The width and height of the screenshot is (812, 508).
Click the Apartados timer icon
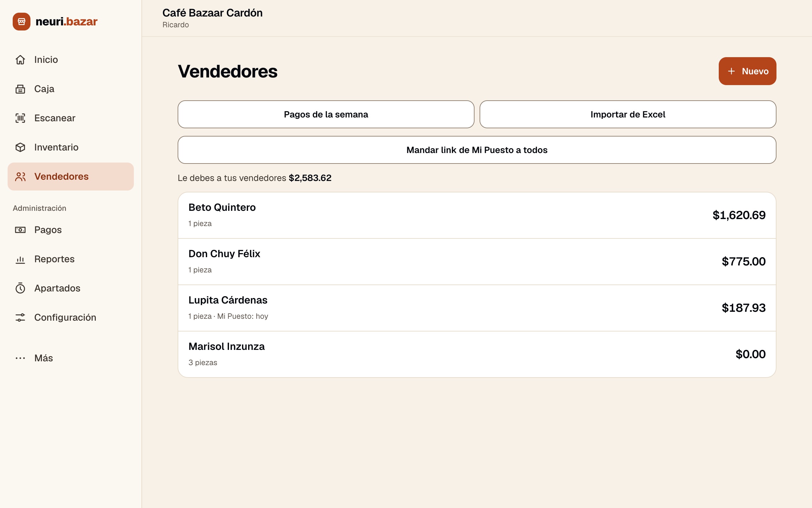pos(20,288)
